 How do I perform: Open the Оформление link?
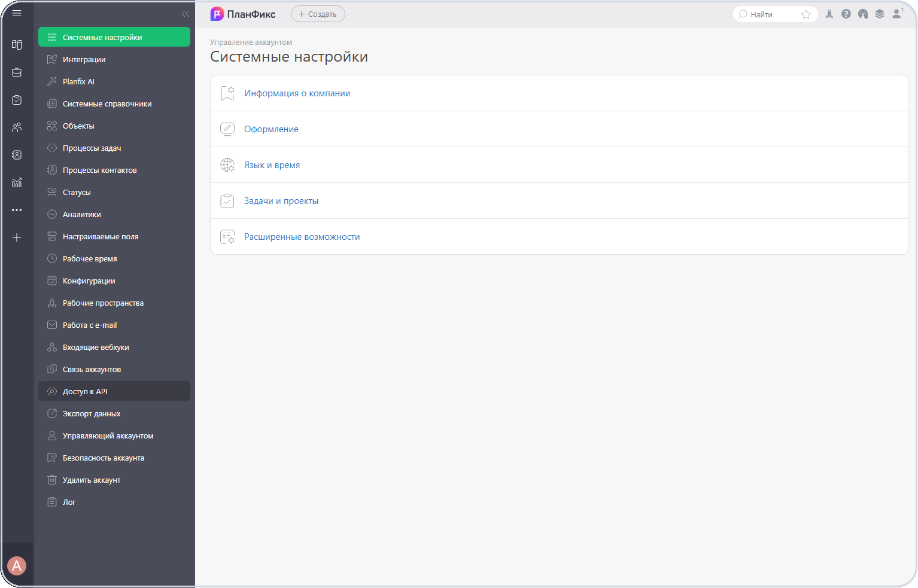click(271, 129)
